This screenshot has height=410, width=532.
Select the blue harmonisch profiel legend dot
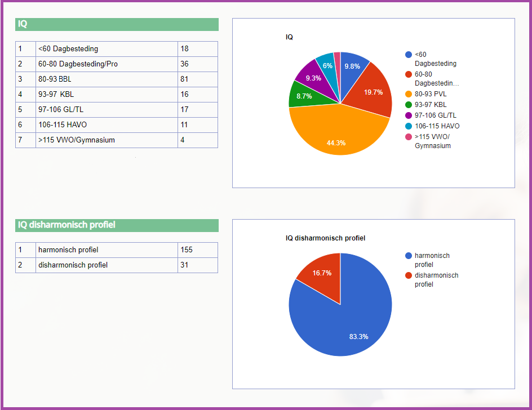point(409,256)
